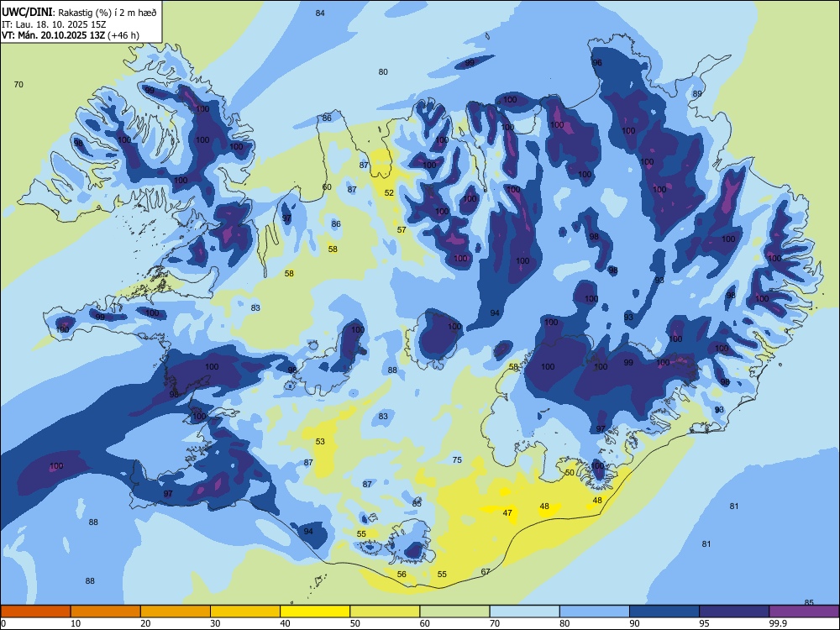Click the map value 96 in the north
Screen dimensions: 840x630
coord(596,63)
